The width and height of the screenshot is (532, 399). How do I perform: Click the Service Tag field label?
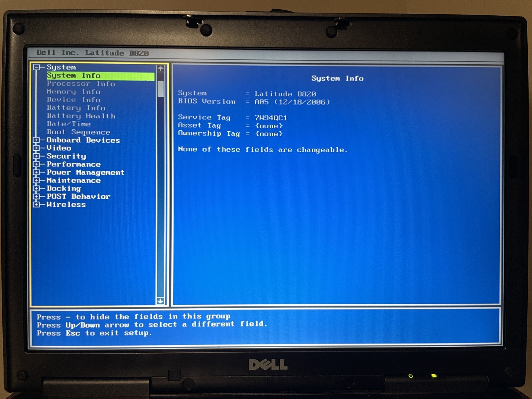click(x=204, y=117)
